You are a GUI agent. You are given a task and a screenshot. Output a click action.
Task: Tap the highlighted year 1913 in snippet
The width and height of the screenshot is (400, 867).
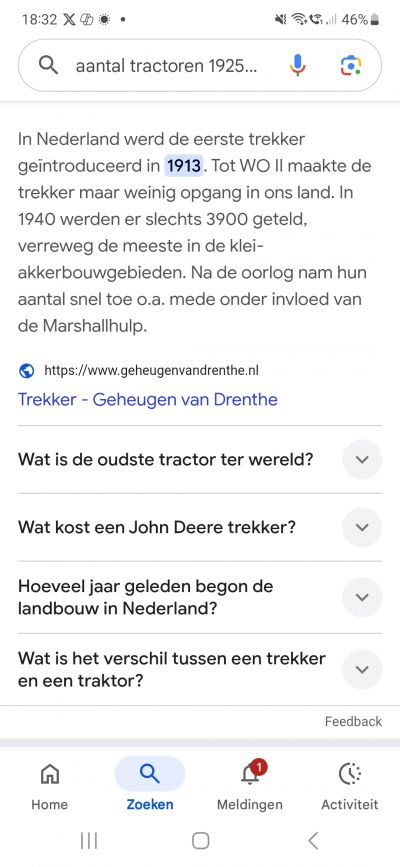[x=184, y=166]
